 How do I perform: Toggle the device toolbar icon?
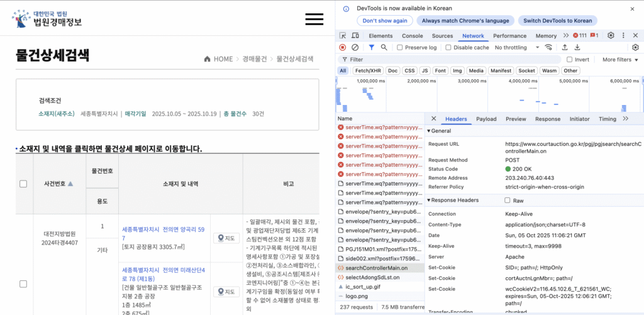tap(355, 36)
